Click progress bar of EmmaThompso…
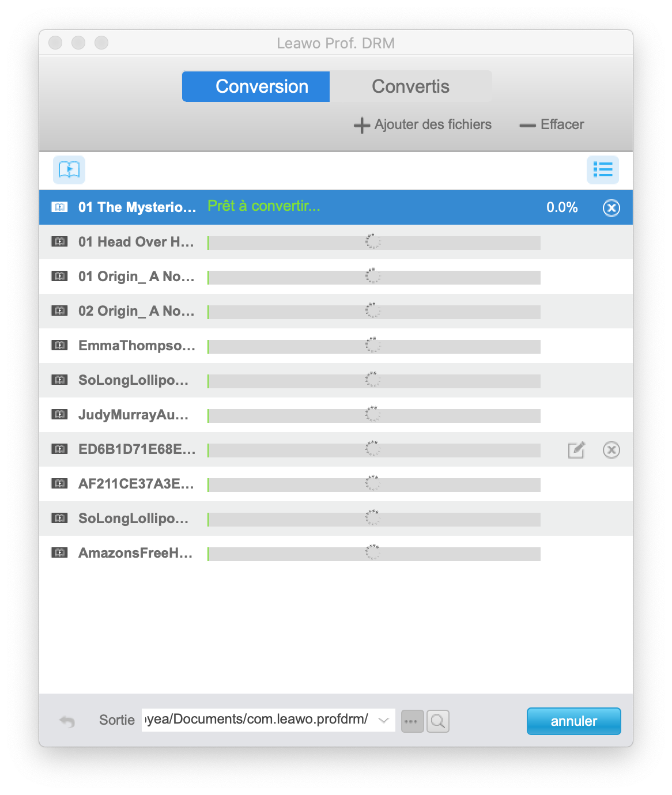The width and height of the screenshot is (672, 795). (x=374, y=347)
